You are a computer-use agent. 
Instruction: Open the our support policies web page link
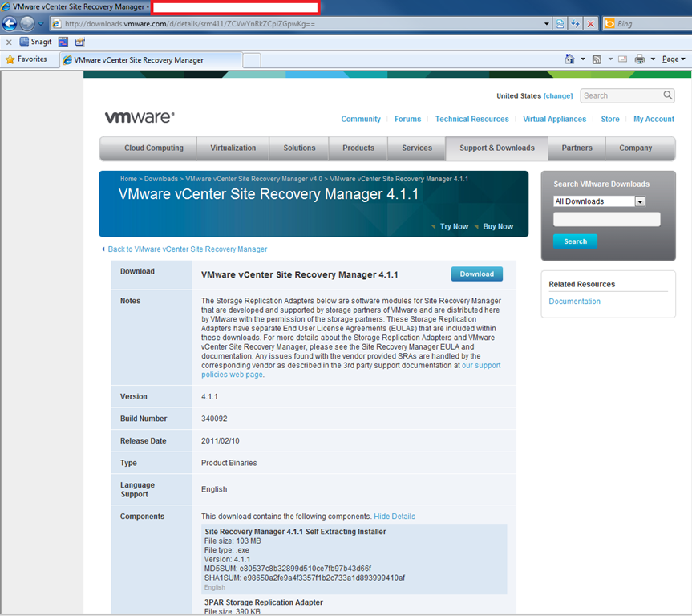351,370
